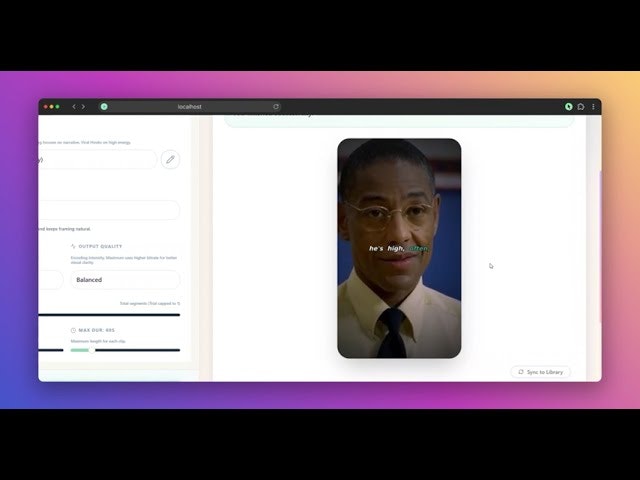This screenshot has height=480, width=640.
Task: Open the extensions puzzle icon
Action: pos(581,107)
